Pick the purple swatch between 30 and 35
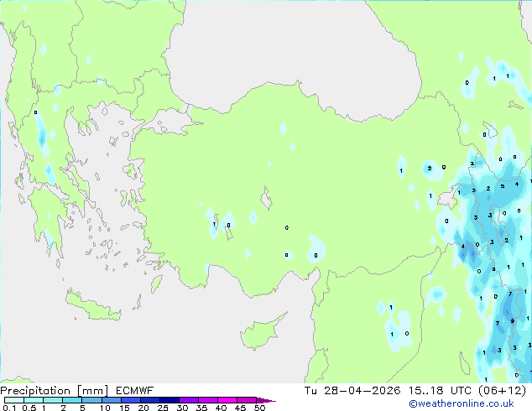532x411 pixels. click(x=188, y=400)
